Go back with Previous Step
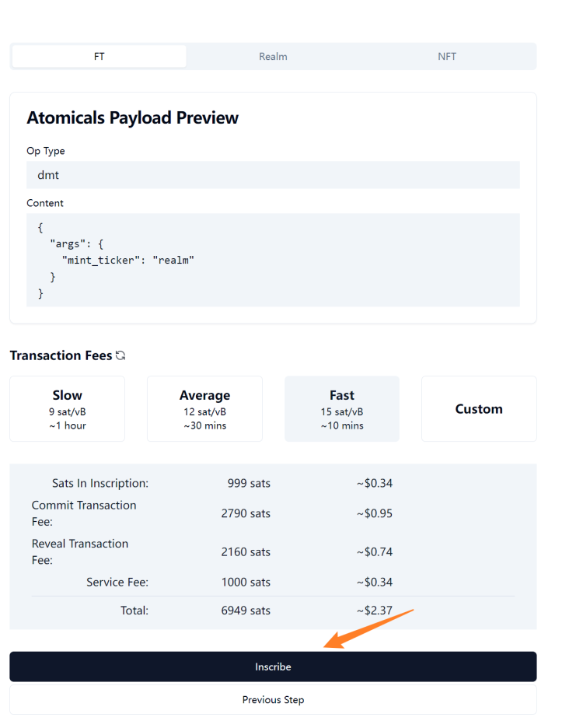Screen dimensions: 583x728 tap(273, 700)
